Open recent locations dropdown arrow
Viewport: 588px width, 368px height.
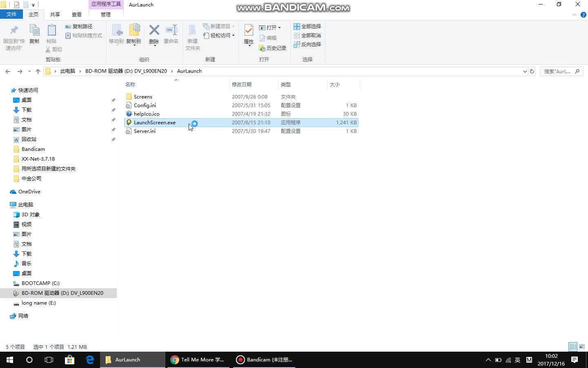[29, 71]
